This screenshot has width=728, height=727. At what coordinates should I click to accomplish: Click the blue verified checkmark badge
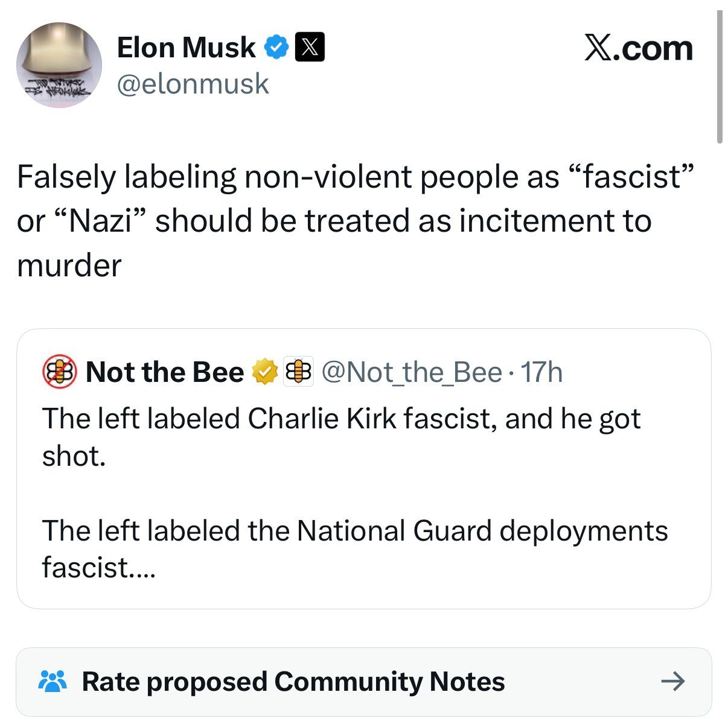(x=276, y=48)
